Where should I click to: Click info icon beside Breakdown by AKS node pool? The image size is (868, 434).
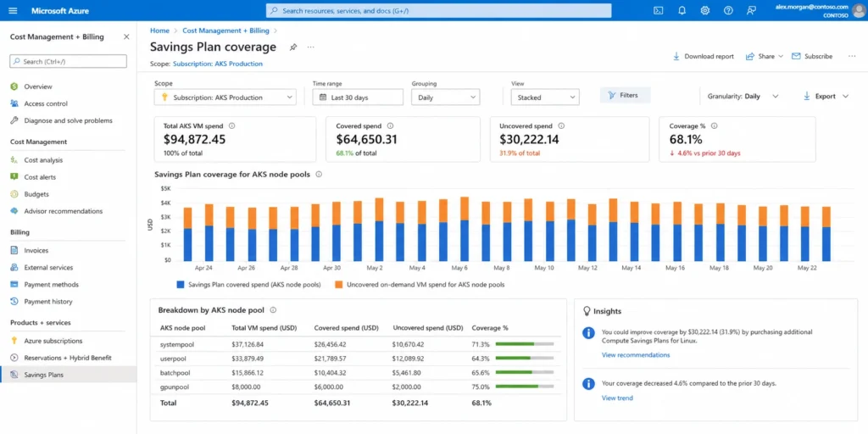pyautogui.click(x=273, y=310)
